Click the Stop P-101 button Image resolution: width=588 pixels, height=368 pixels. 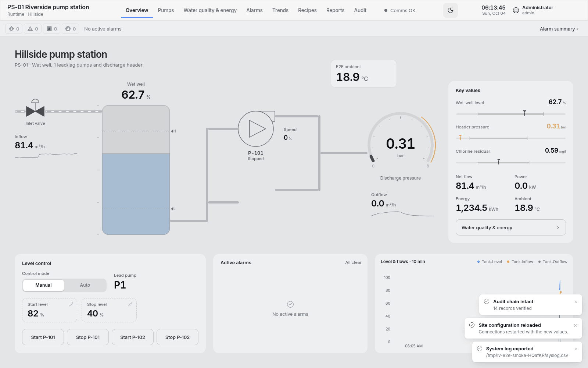(x=88, y=337)
